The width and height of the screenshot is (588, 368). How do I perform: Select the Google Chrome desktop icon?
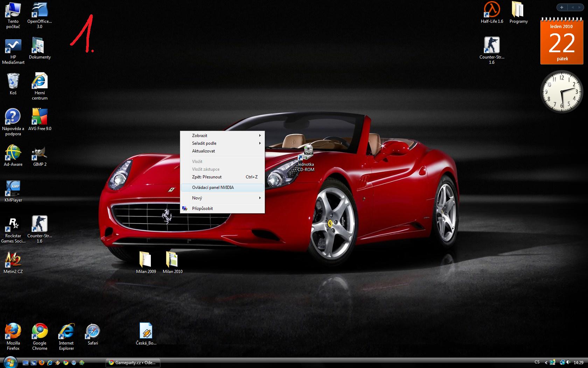[x=40, y=337]
